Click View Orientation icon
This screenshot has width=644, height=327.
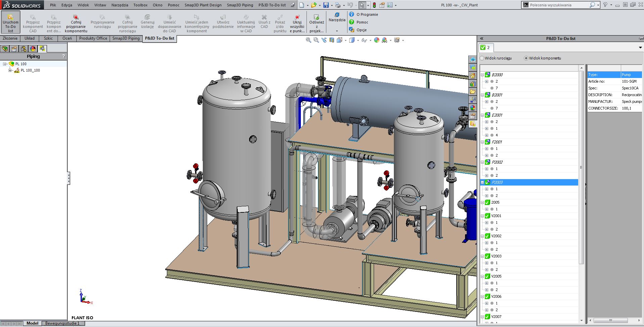(x=339, y=40)
